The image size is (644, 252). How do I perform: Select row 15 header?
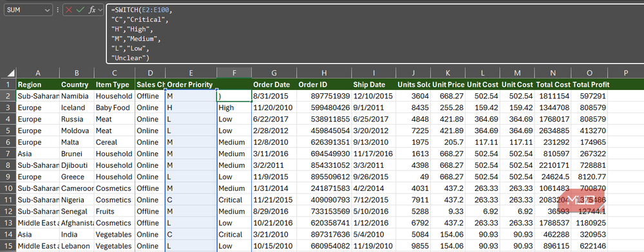(x=8, y=246)
